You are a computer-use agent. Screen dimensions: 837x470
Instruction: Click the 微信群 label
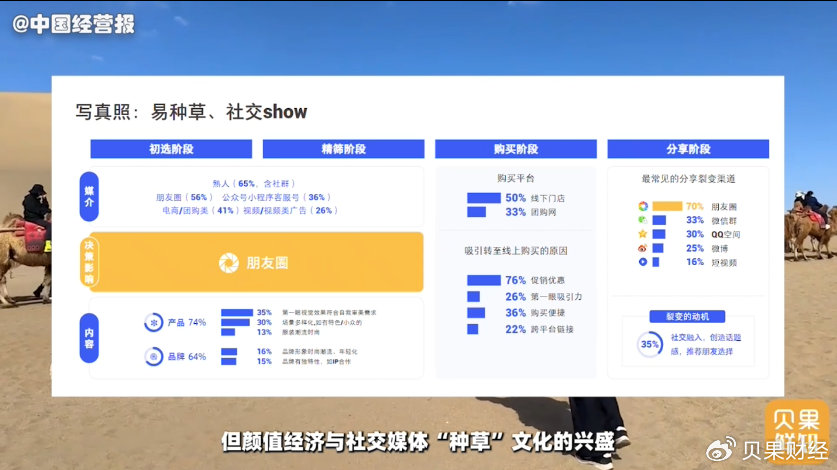click(x=724, y=221)
